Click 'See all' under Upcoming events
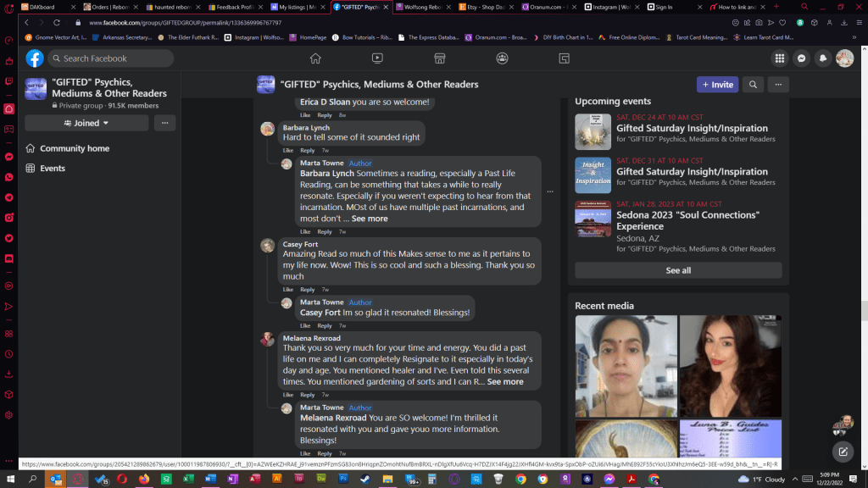Image resolution: width=868 pixels, height=488 pixels. [x=678, y=270]
